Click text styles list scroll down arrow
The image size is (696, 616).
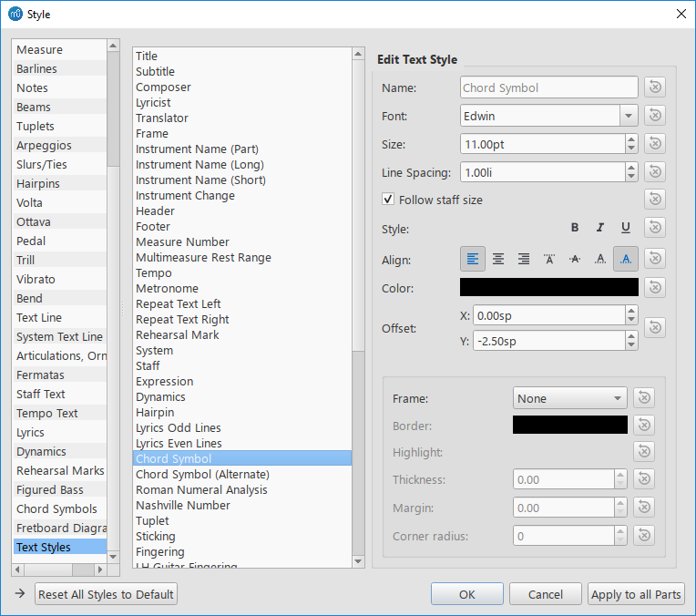358,561
